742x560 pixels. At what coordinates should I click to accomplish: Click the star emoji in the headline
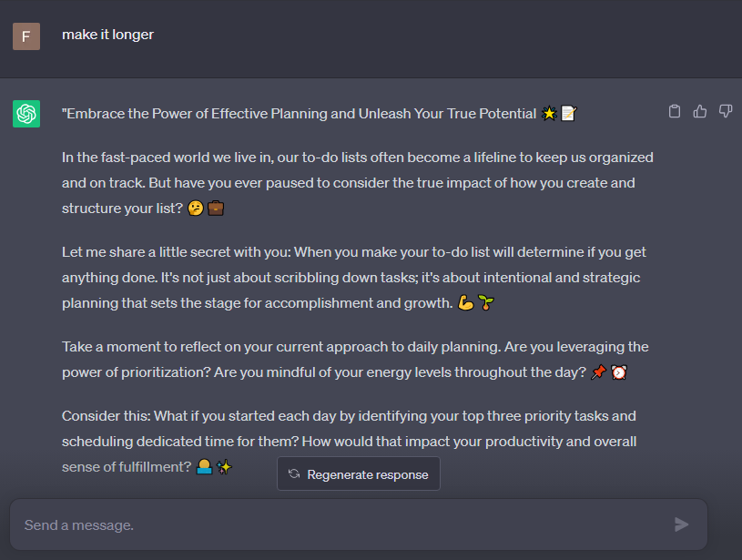pos(551,112)
